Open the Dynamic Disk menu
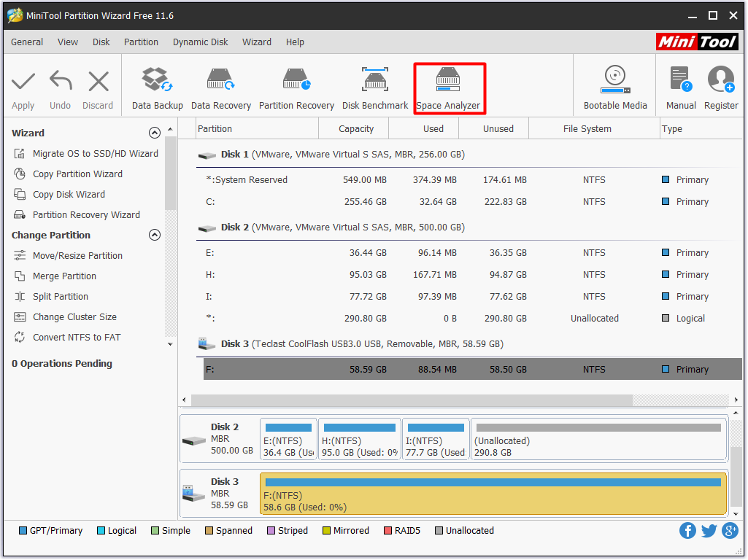This screenshot has width=748, height=560. (x=200, y=42)
